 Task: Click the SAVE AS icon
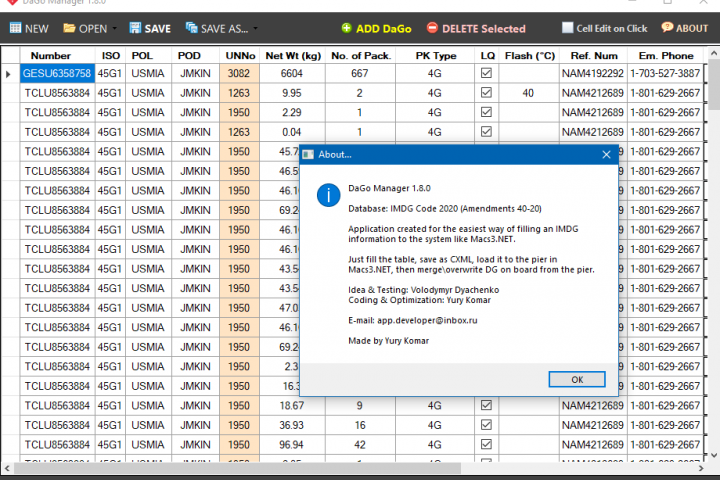tap(191, 28)
